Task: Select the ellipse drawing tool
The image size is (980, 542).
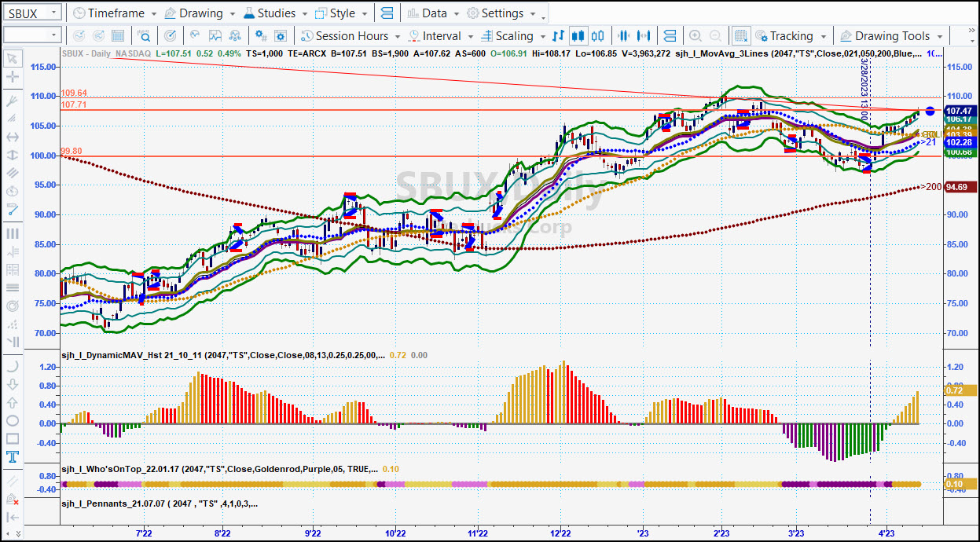Action: click(x=13, y=420)
